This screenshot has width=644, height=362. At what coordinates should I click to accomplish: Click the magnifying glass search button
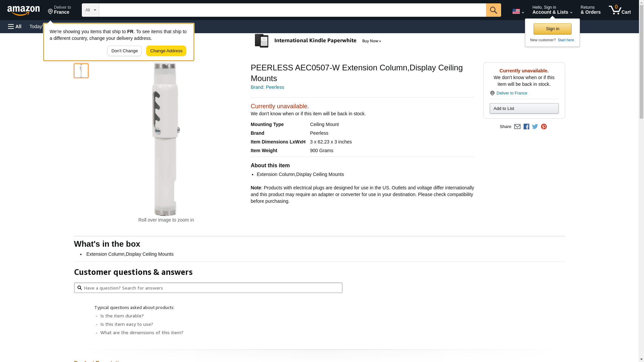pyautogui.click(x=493, y=10)
